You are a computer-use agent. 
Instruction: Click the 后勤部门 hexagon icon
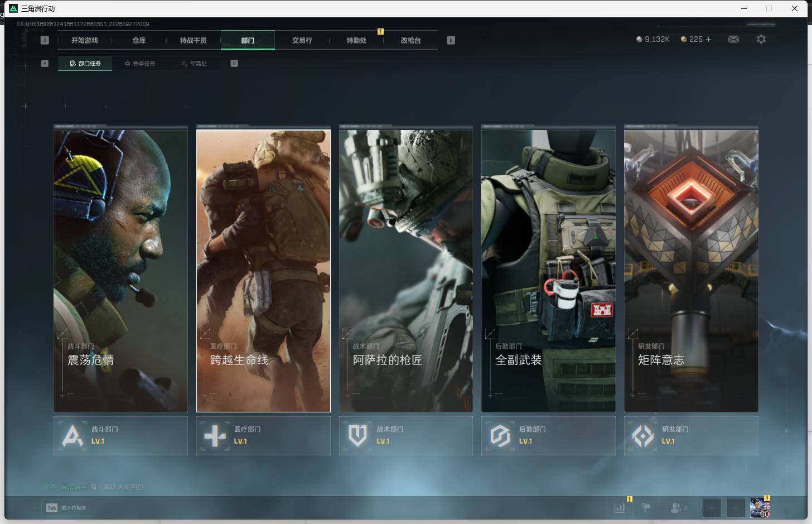pos(500,436)
